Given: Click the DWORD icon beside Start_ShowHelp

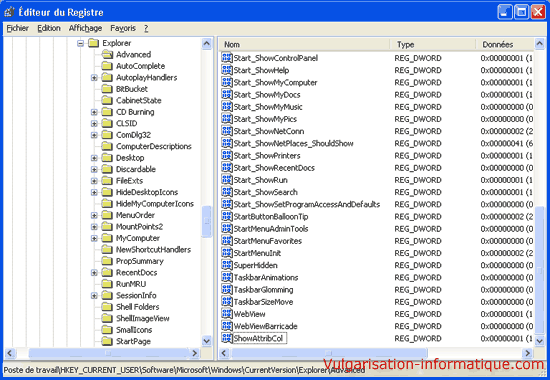Looking at the screenshot, I should point(227,70).
